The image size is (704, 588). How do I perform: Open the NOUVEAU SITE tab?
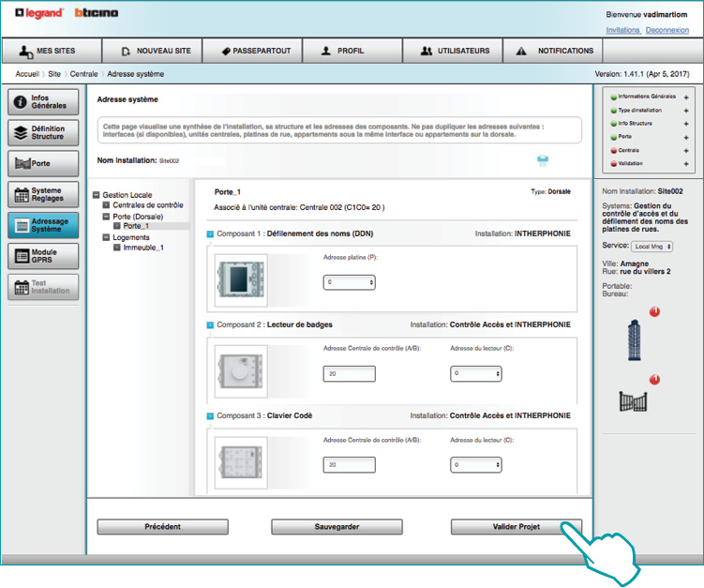point(156,51)
